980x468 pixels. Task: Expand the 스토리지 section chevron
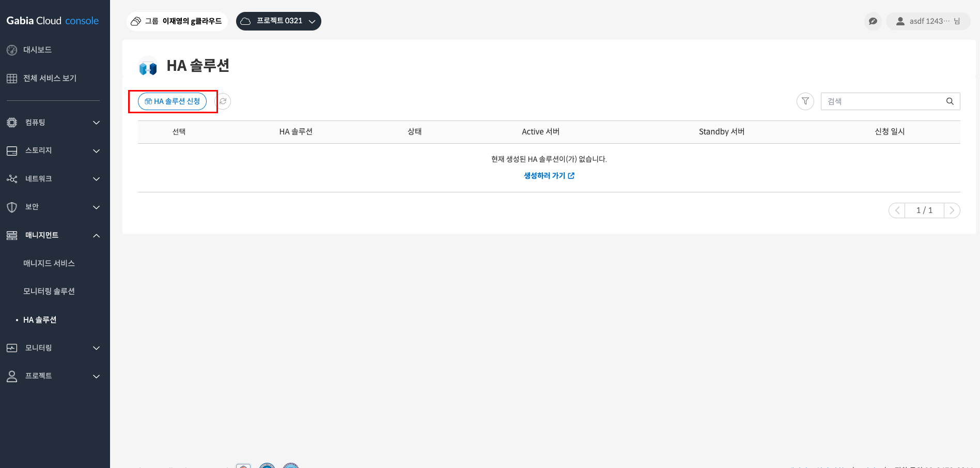tap(96, 151)
